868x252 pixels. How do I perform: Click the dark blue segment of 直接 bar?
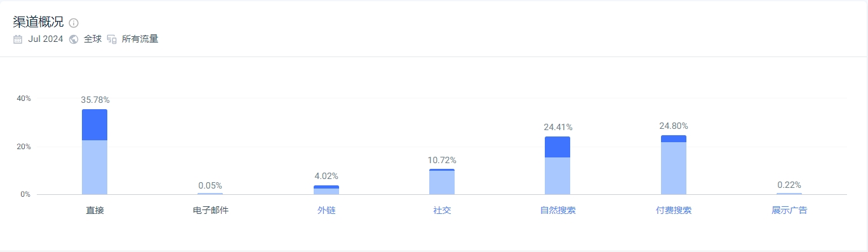[95, 124]
